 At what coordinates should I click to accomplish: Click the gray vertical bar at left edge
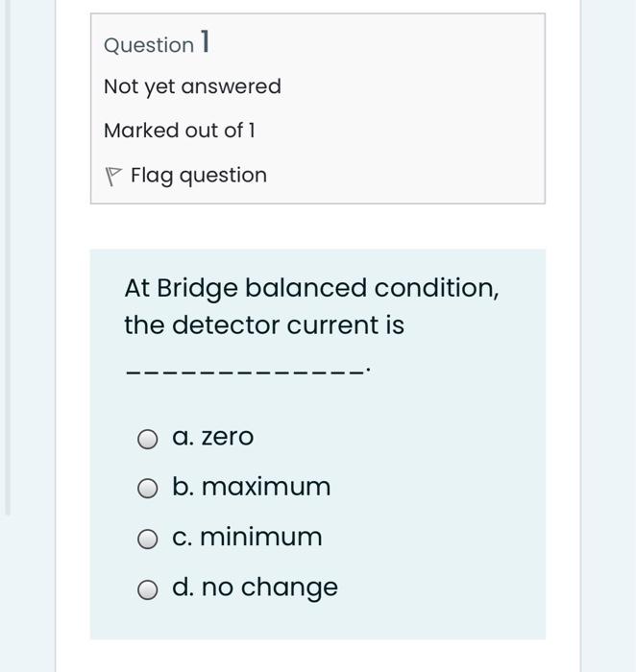9,259
